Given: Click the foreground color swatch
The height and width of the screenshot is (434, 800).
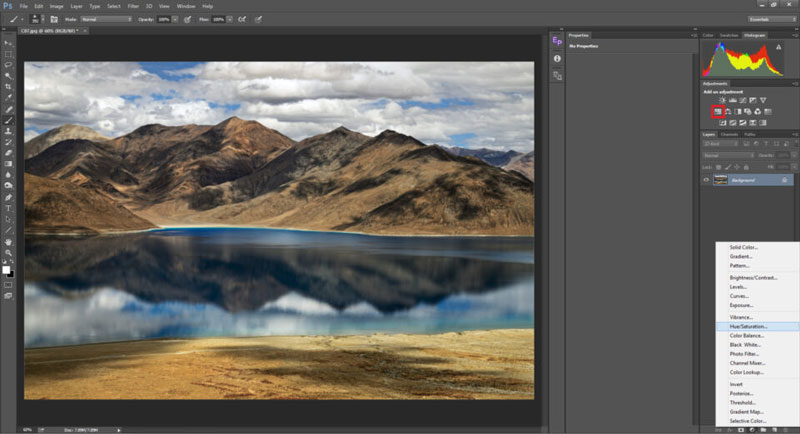Looking at the screenshot, I should point(6,269).
